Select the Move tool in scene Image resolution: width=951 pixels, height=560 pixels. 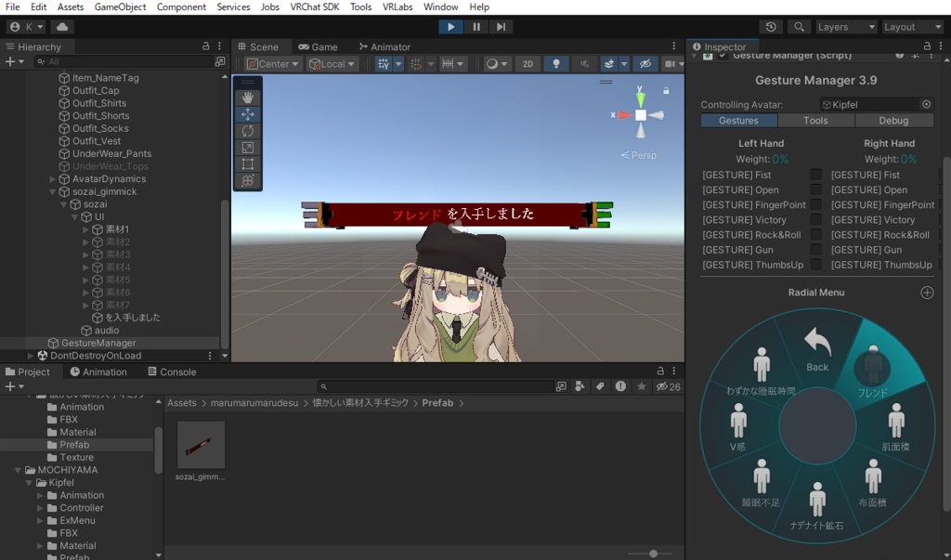[x=247, y=114]
